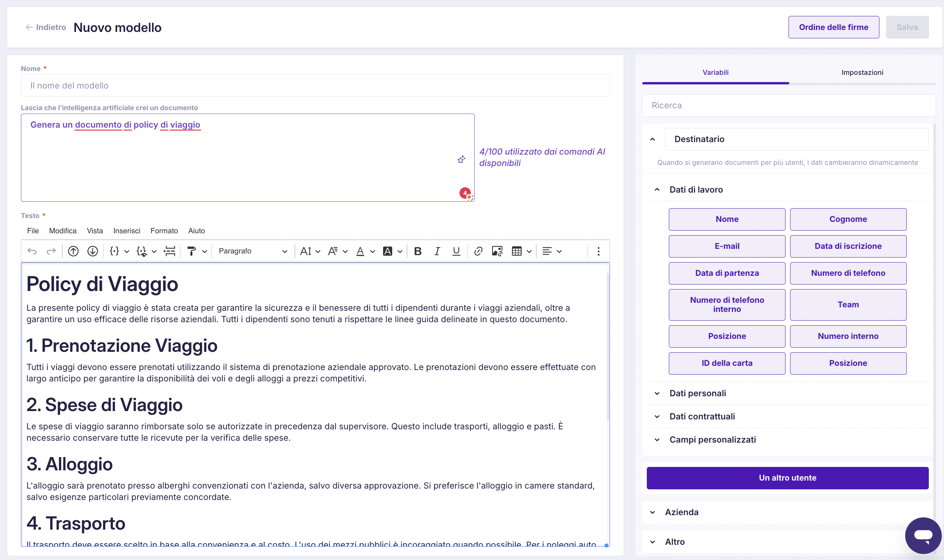Switch to the Impostazioni tab
Viewport: 944px width, 560px height.
coord(862,72)
